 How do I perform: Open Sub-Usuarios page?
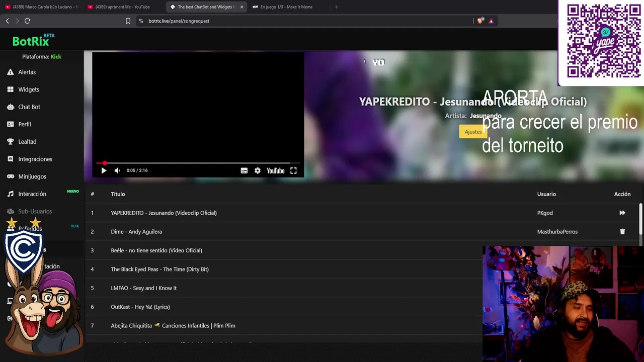click(35, 211)
